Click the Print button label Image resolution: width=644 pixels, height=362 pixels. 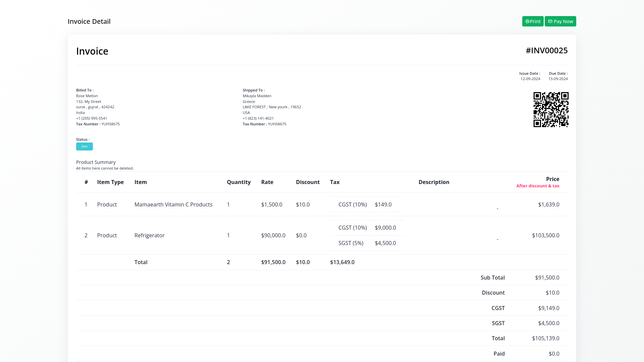535,21
